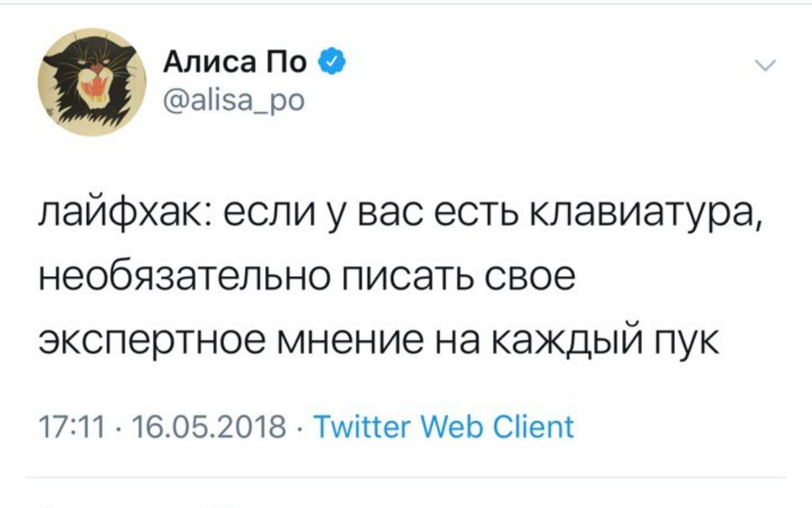Click the blue verified badge
The width and height of the screenshot is (812, 508).
tap(334, 62)
